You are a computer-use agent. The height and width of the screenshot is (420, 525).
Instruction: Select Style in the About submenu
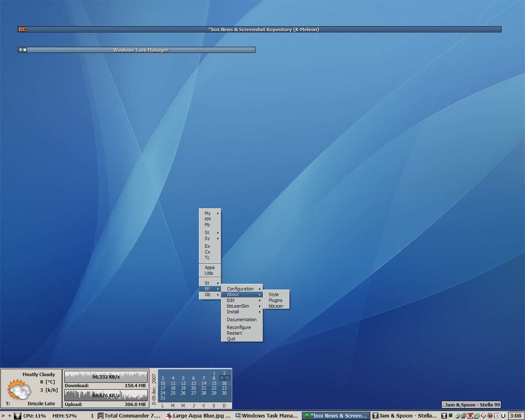pos(276,294)
